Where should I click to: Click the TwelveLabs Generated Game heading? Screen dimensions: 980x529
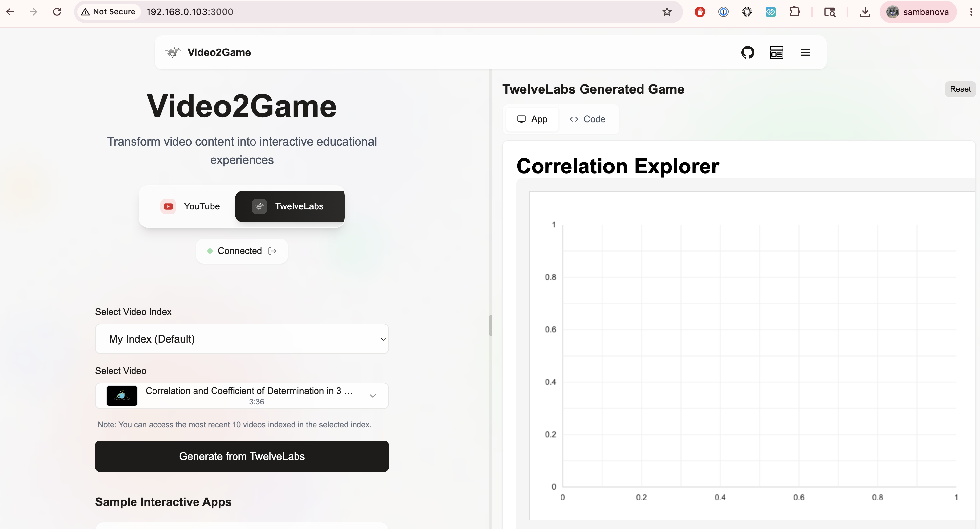tap(593, 89)
